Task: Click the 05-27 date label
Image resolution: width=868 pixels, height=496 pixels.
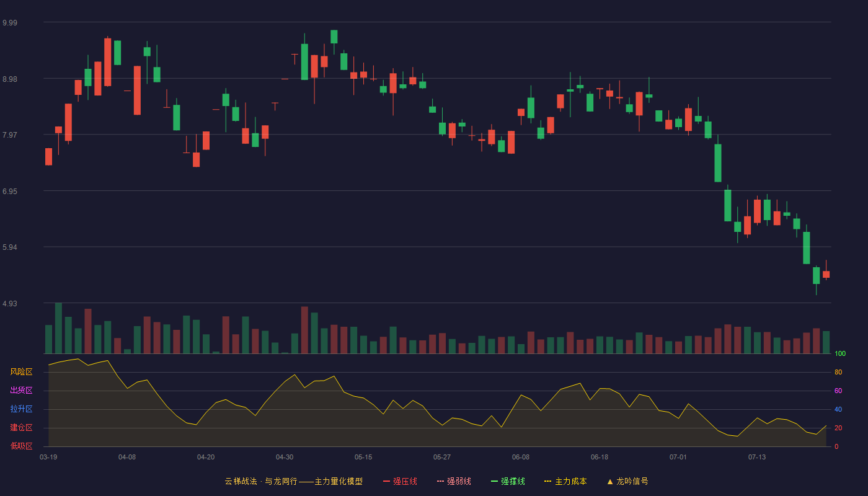Action: pyautogui.click(x=442, y=457)
